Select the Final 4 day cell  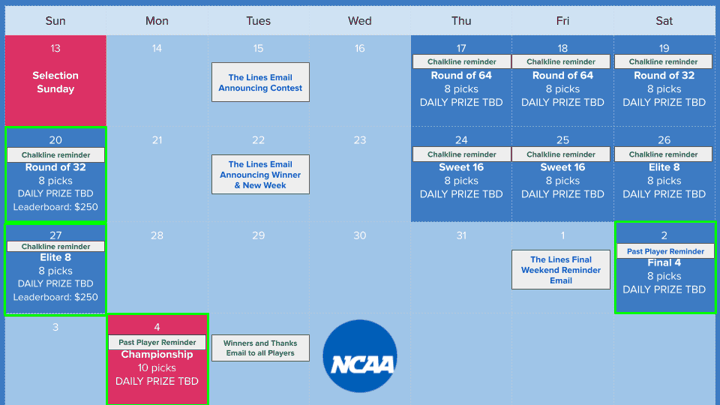665,268
